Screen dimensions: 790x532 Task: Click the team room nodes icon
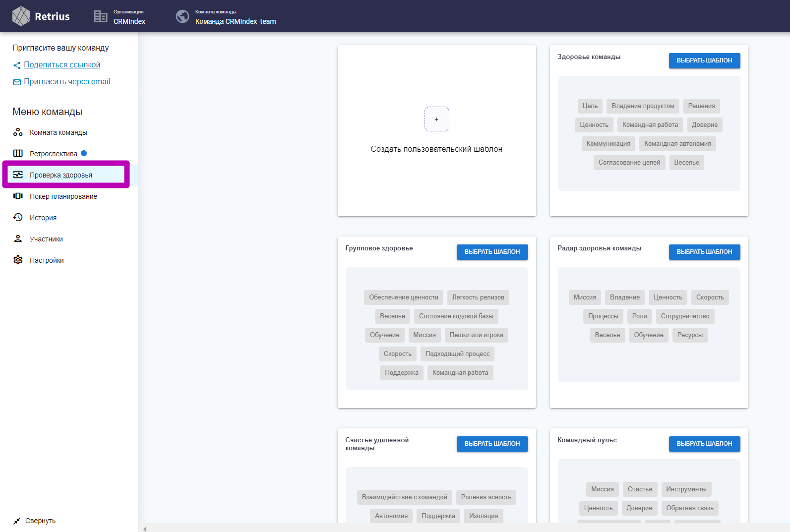[18, 132]
